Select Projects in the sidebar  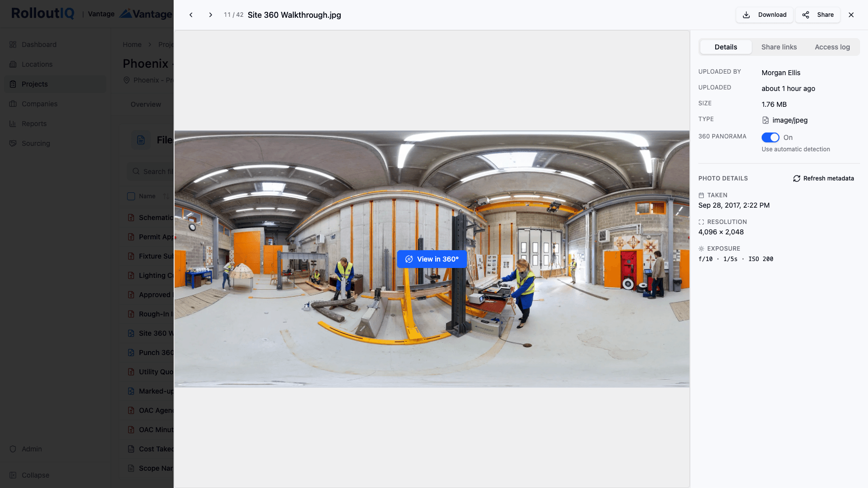(55, 84)
